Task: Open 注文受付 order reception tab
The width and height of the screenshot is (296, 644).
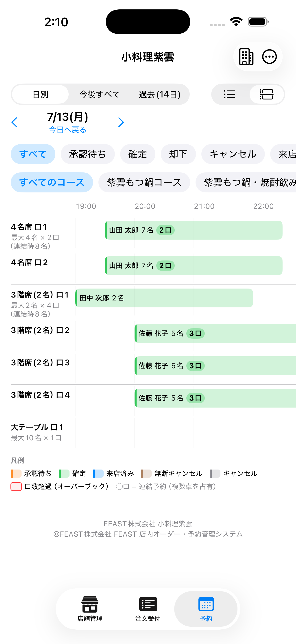Action: (x=148, y=609)
